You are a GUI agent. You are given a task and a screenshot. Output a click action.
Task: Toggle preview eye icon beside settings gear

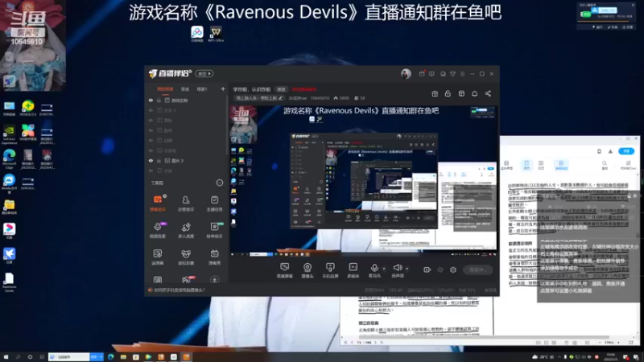pos(440,269)
